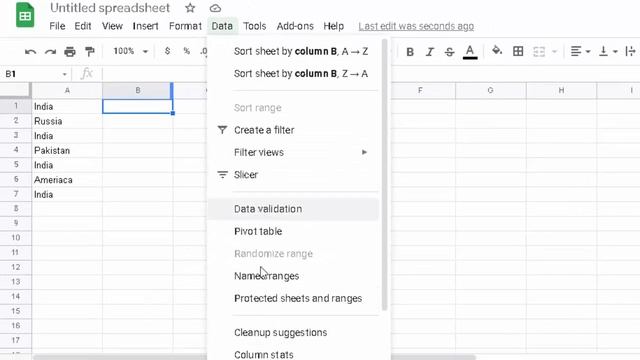The width and height of the screenshot is (640, 360).
Task: Expand the Filter views submenu
Action: point(364,152)
